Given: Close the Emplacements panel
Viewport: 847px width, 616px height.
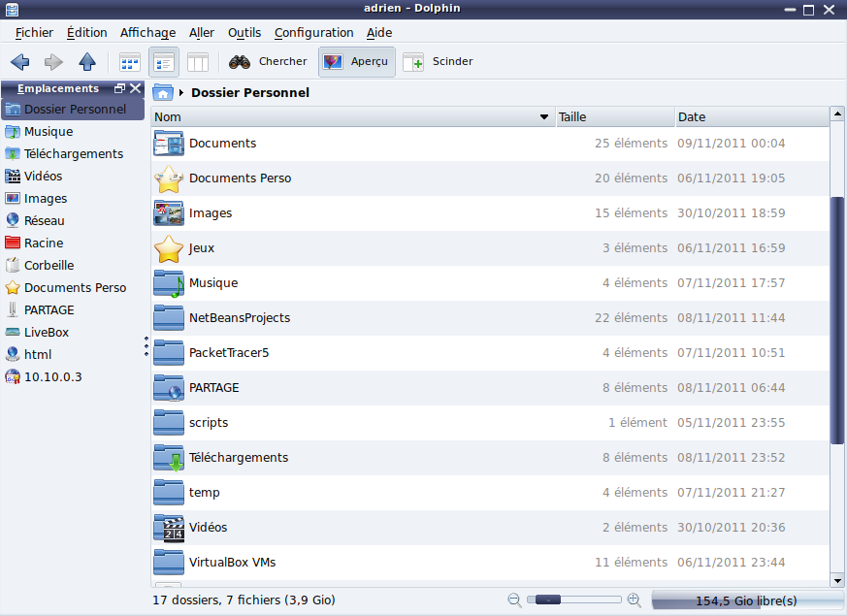Looking at the screenshot, I should point(136,88).
